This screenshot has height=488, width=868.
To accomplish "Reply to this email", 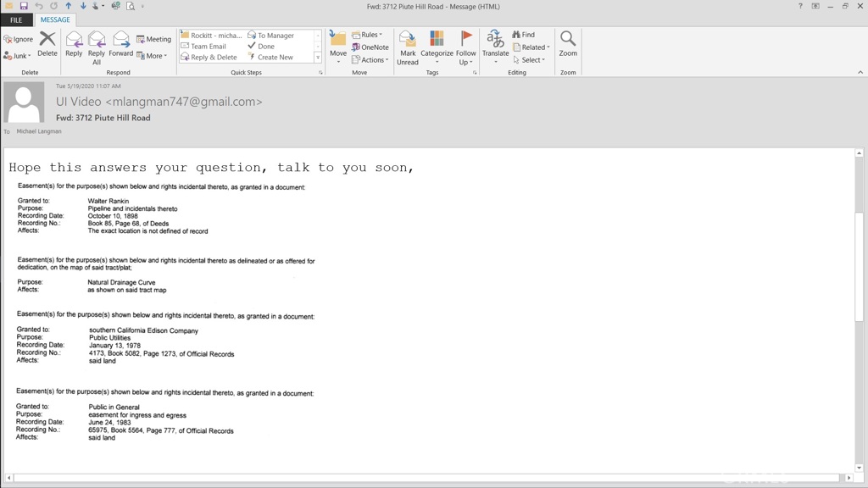I will click(74, 44).
